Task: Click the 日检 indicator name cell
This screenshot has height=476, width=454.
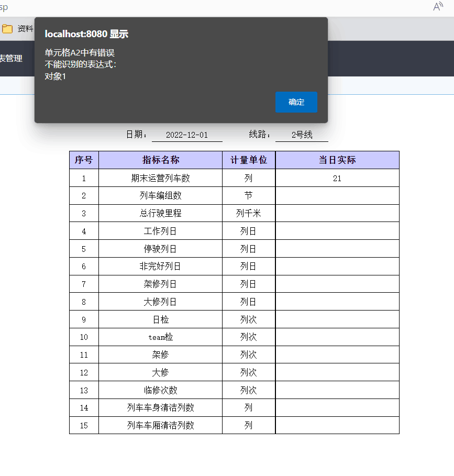Action: pos(160,319)
